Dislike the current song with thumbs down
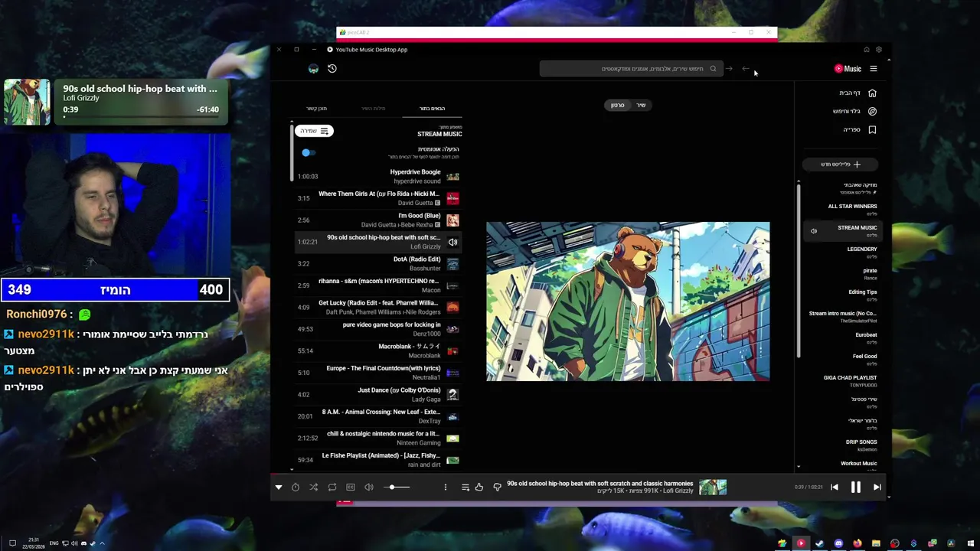Viewport: 980px width, 551px height. click(x=497, y=487)
